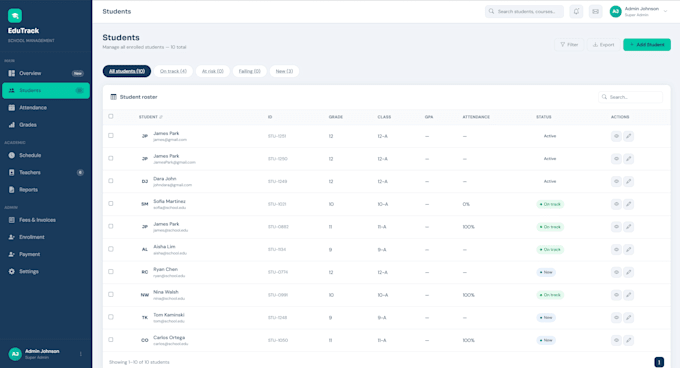The height and width of the screenshot is (368, 680).
Task: Check the Carlos Ortega row checkbox
Action: pyautogui.click(x=111, y=339)
